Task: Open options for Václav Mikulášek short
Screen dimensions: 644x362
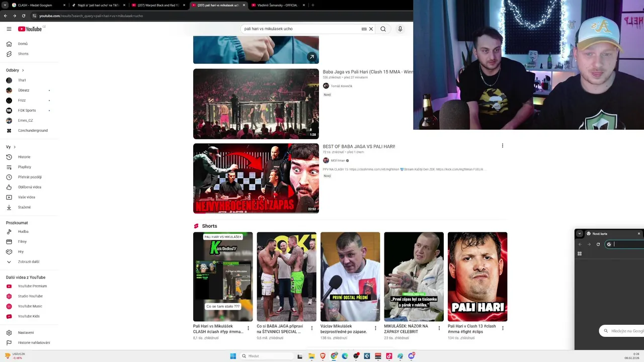Action: coord(375,328)
